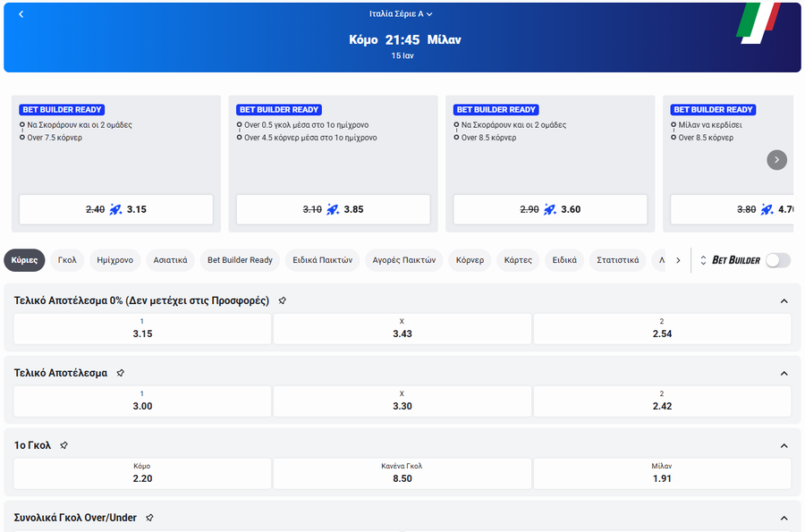This screenshot has height=532, width=805.
Task: Click the Bet Builder sort arrows icon
Action: click(x=703, y=260)
